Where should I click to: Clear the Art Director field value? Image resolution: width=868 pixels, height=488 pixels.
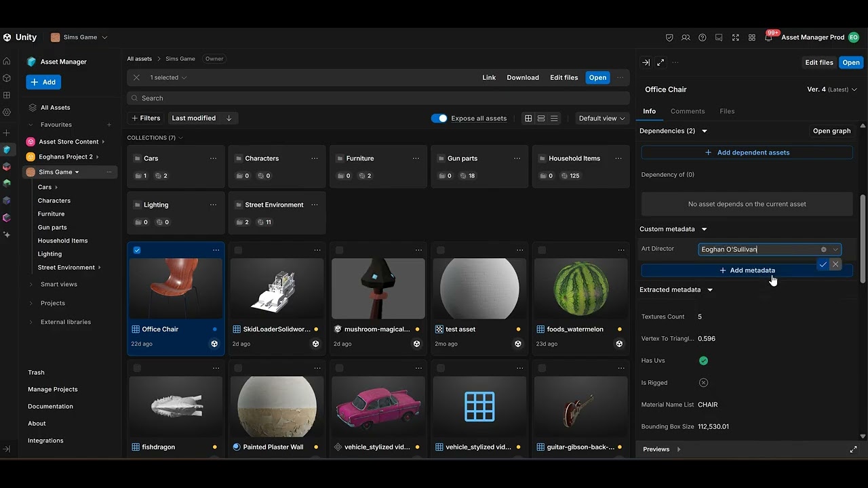(x=824, y=249)
